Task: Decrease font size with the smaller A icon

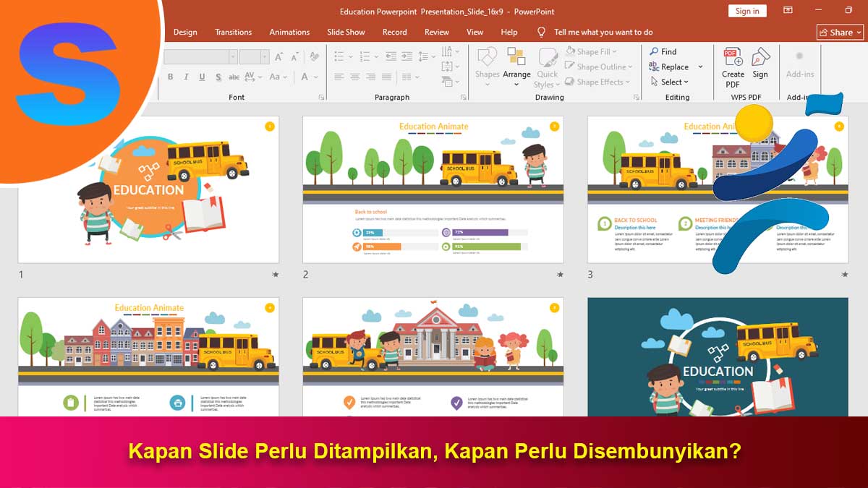Action: click(294, 56)
